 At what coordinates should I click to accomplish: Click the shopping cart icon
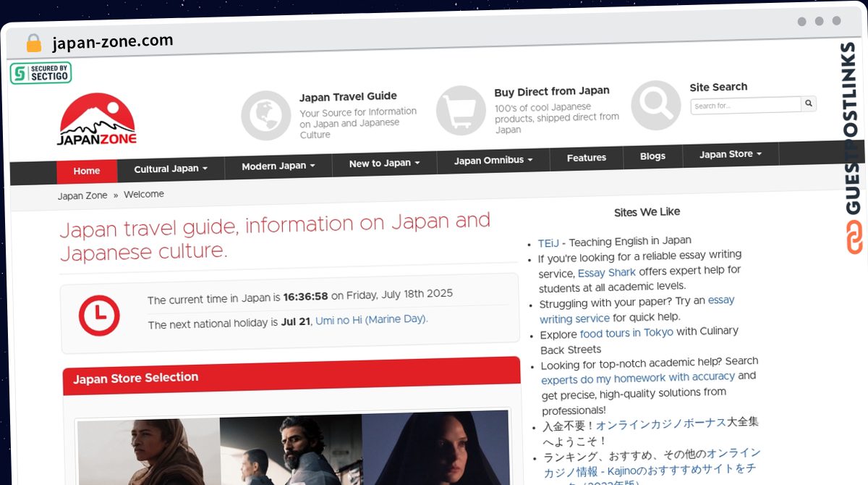tap(461, 110)
